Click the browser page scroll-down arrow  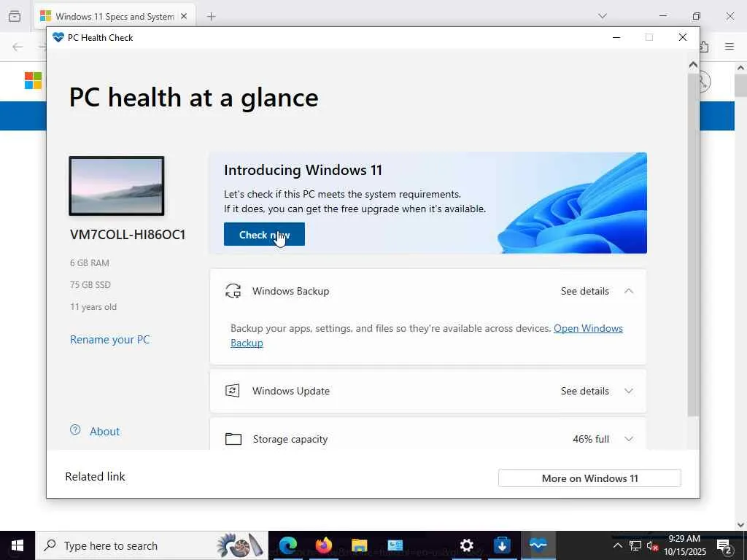741,524
